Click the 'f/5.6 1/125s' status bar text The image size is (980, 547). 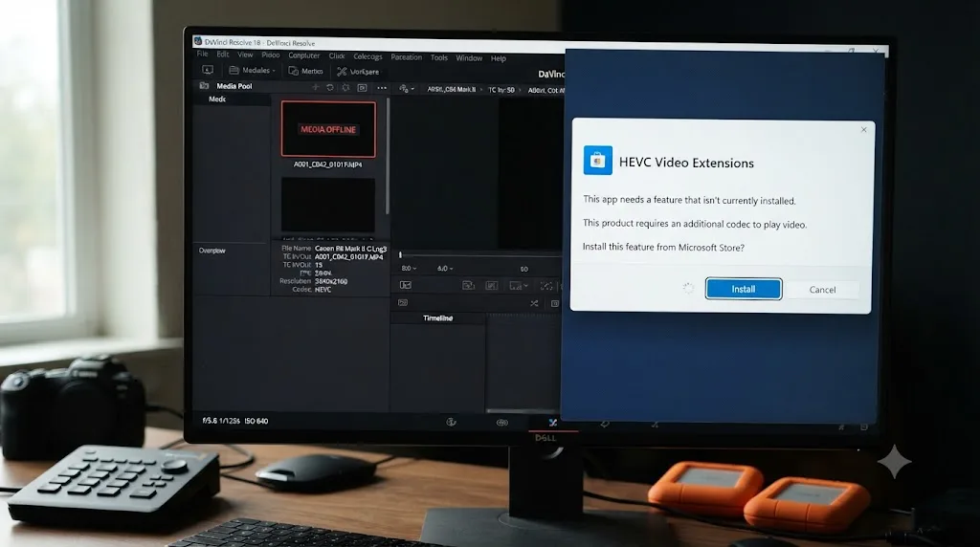point(221,421)
